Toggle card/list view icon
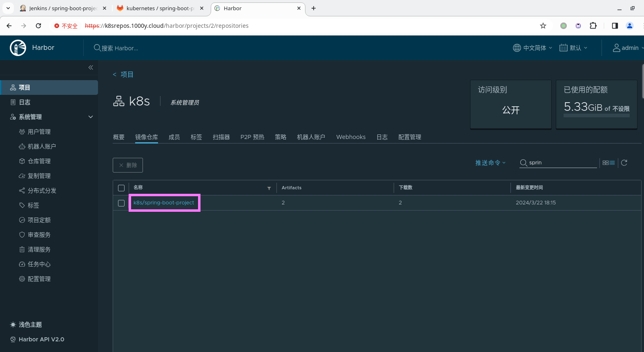This screenshot has height=352, width=644. pos(608,163)
